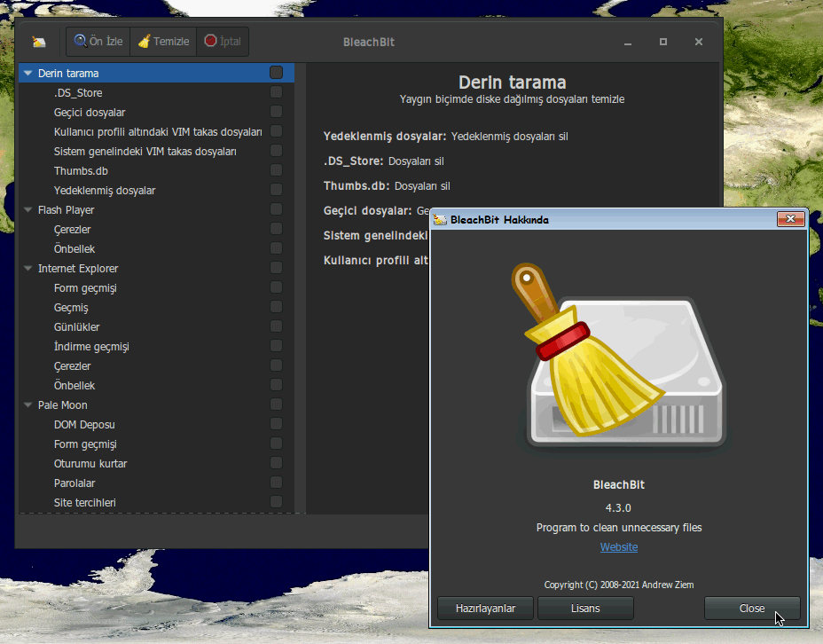The height and width of the screenshot is (644, 823).
Task: Maximize the BleachBit main window
Action: click(663, 42)
